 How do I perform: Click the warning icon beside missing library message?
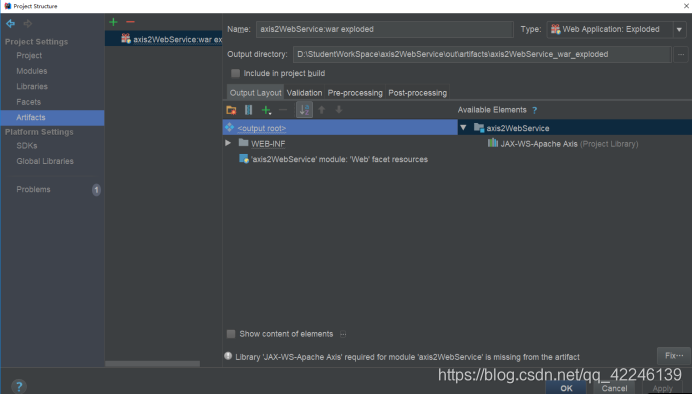228,356
